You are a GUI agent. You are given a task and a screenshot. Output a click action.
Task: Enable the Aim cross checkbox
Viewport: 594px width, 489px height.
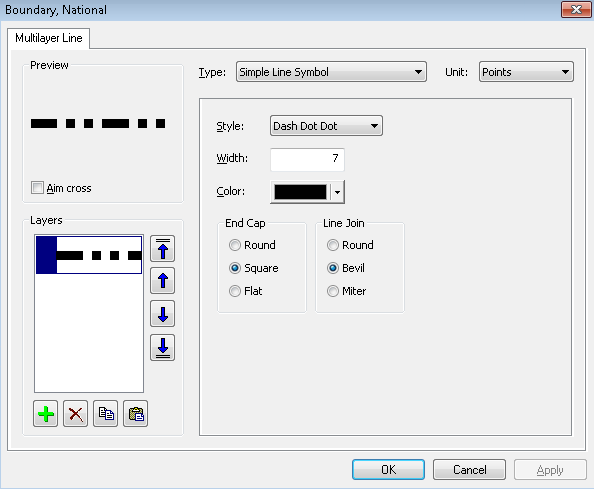pos(37,187)
